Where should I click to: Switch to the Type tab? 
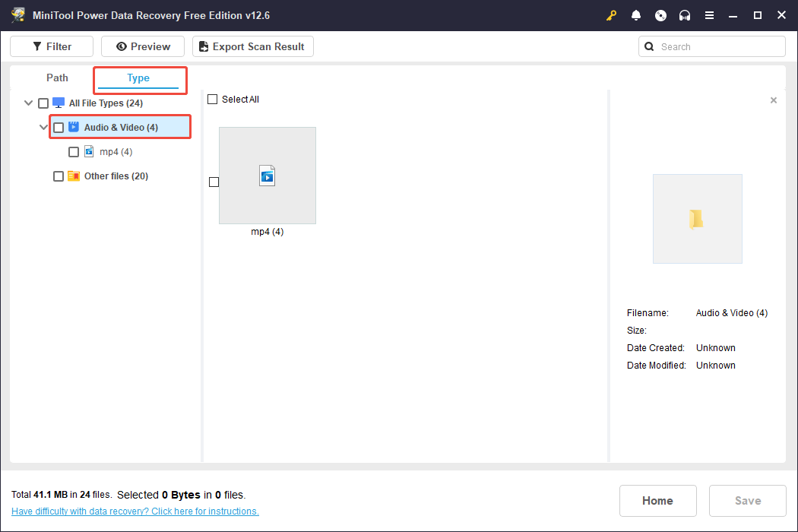138,78
